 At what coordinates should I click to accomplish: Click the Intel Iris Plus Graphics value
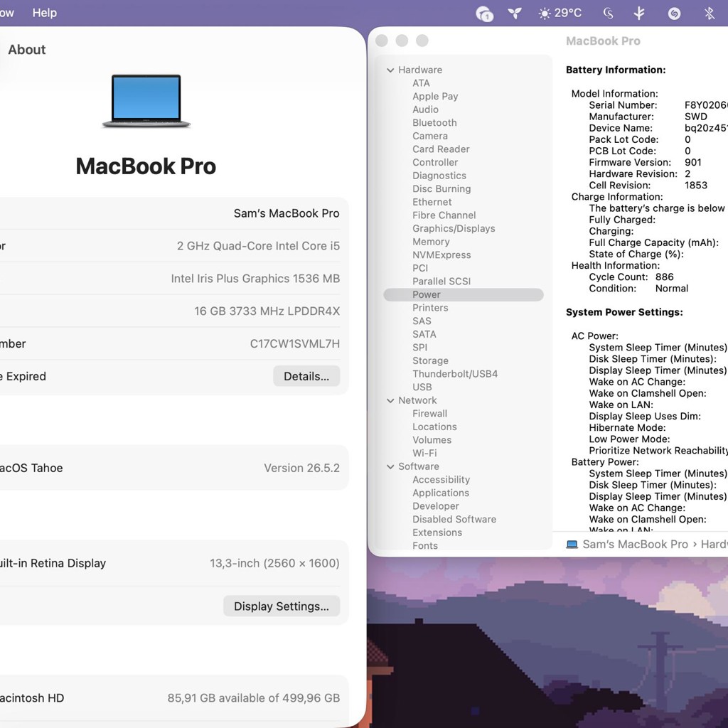[x=255, y=279]
